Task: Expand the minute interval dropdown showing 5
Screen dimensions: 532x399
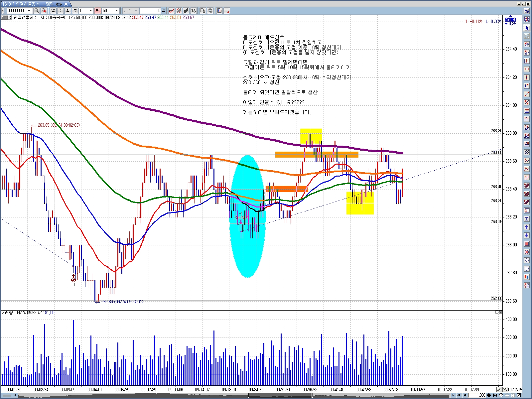Action: pyautogui.click(x=90, y=11)
